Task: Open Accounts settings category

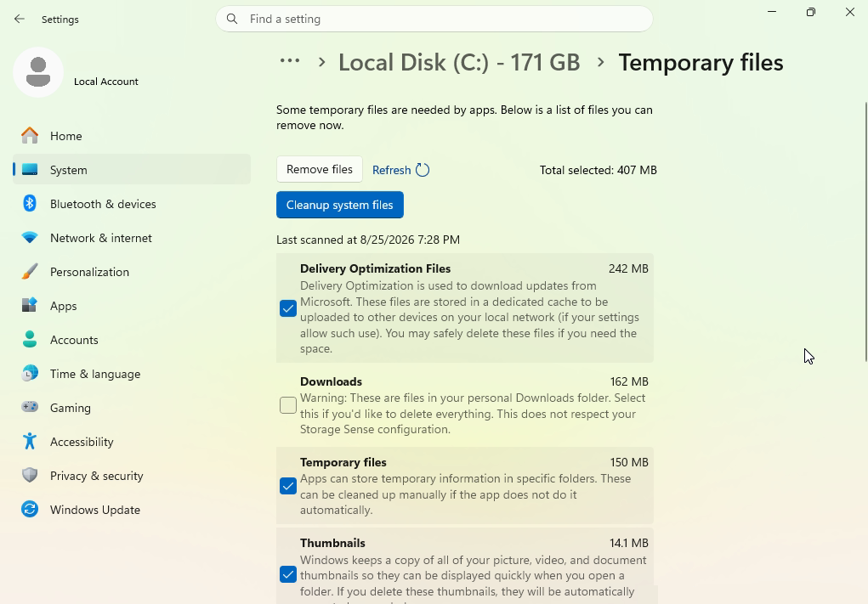Action: point(132,340)
